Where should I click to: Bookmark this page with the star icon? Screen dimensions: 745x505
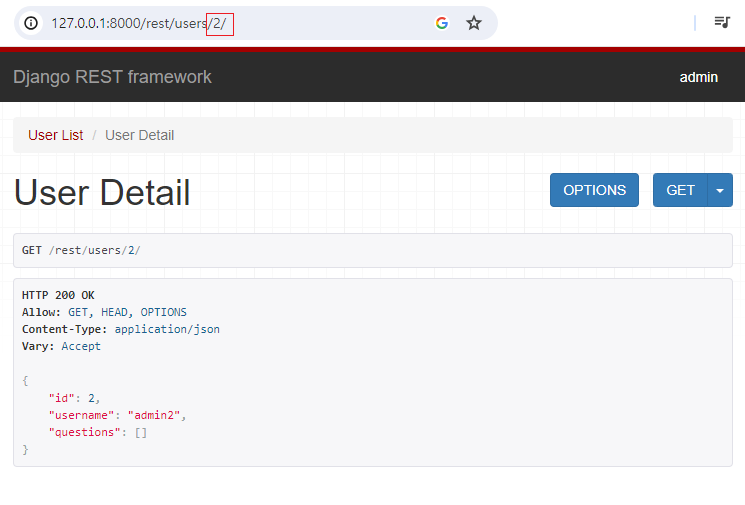click(474, 23)
